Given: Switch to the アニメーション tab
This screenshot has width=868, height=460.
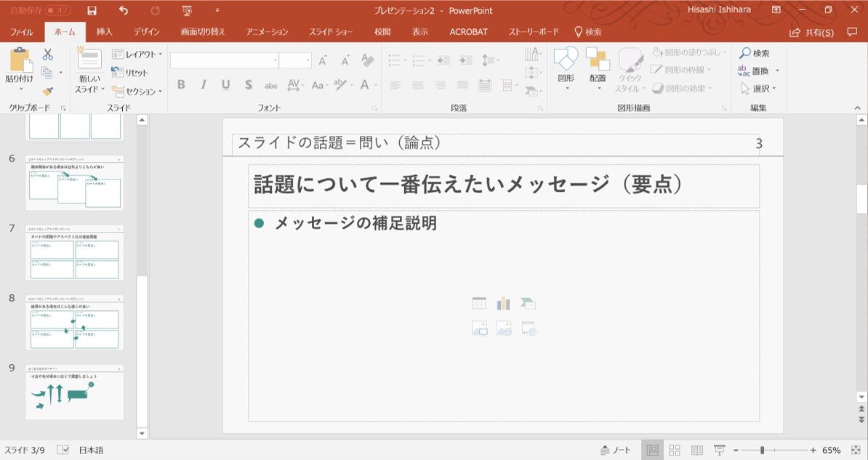Looking at the screenshot, I should [x=267, y=32].
